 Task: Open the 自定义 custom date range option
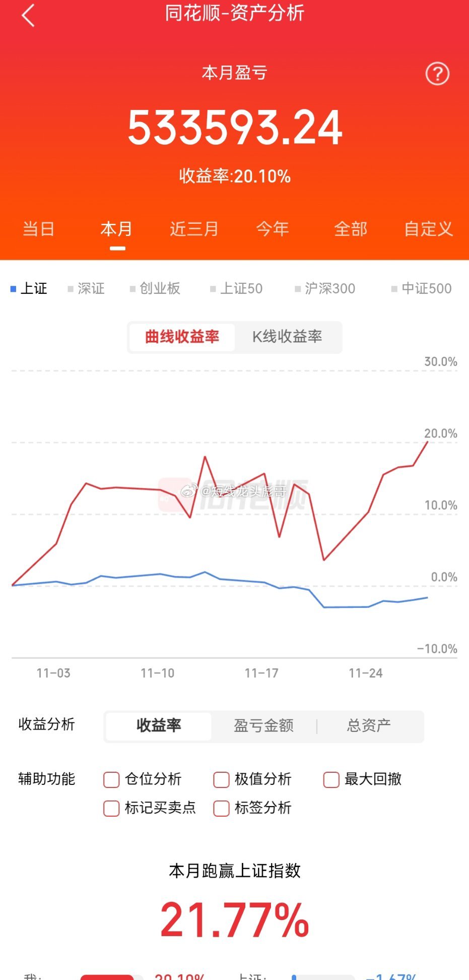point(428,229)
